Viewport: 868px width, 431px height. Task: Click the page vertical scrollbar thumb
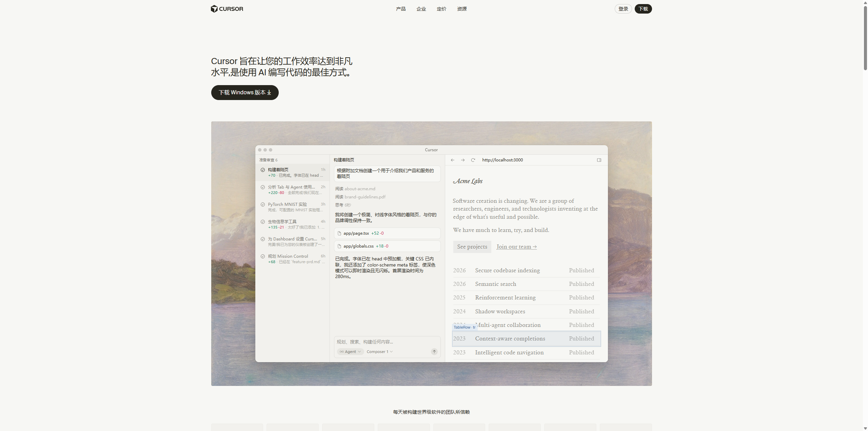[x=865, y=38]
